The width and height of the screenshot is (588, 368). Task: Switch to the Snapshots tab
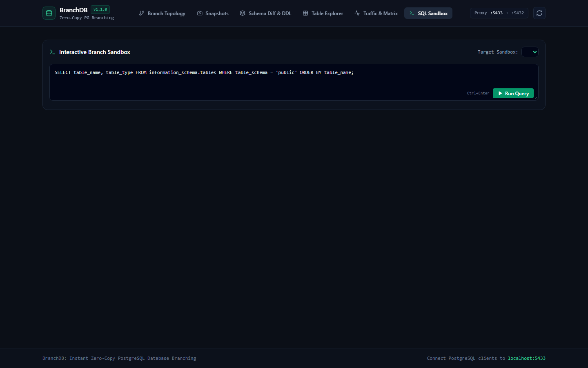[213, 13]
